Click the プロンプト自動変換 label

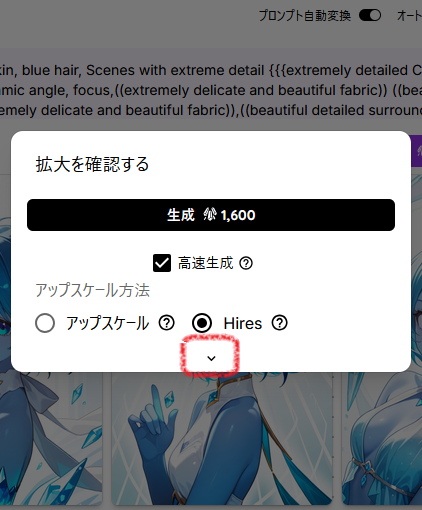tap(305, 15)
